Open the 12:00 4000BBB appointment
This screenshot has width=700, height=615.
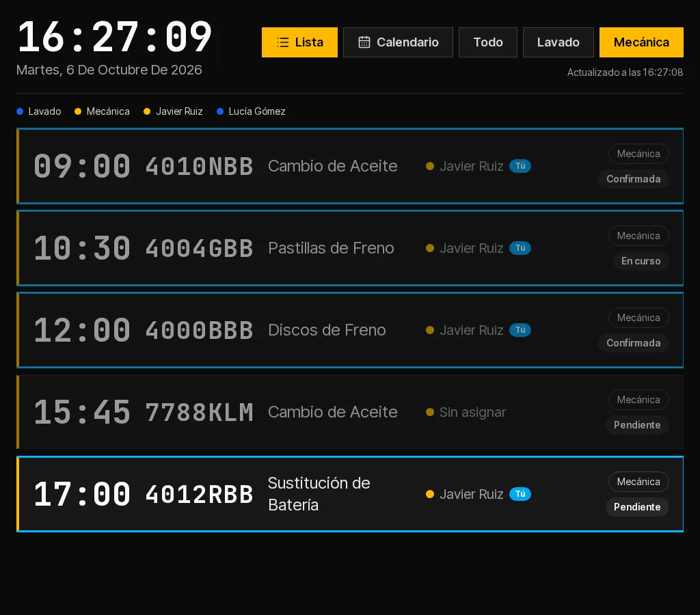[350, 330]
